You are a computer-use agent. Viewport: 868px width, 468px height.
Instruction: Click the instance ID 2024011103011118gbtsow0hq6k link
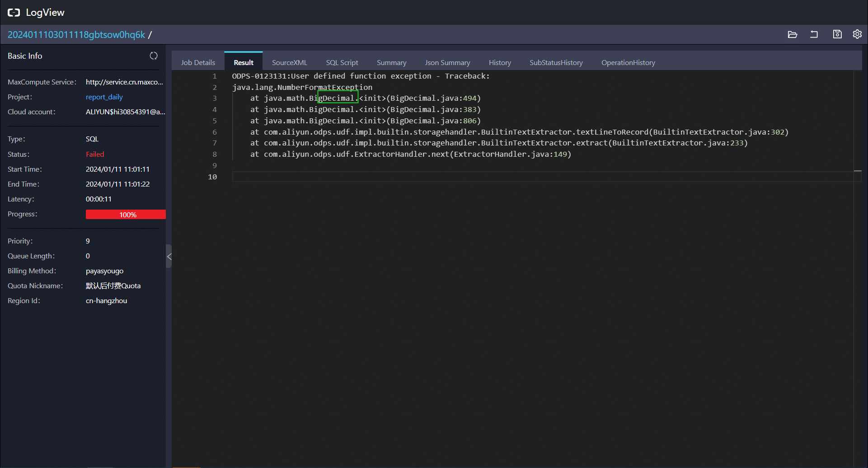tap(76, 35)
